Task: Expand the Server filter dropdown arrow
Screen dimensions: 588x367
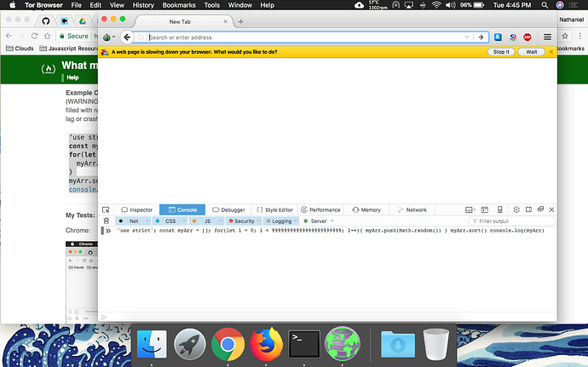Action: coord(332,221)
